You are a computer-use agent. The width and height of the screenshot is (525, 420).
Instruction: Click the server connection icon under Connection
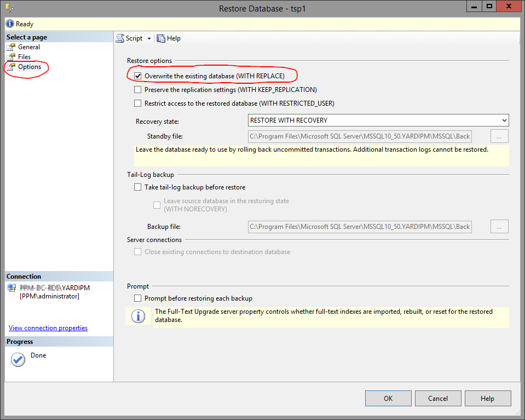pos(11,287)
